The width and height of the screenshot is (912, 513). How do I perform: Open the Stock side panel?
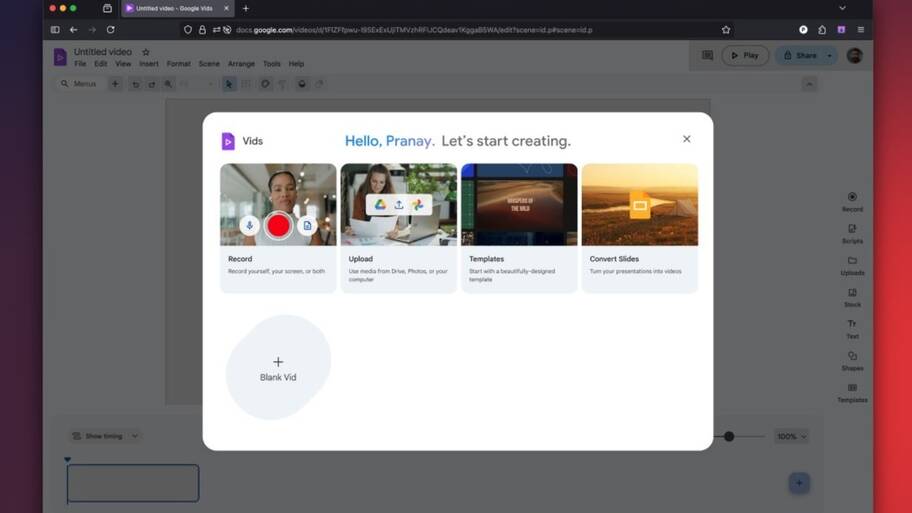coord(852,297)
